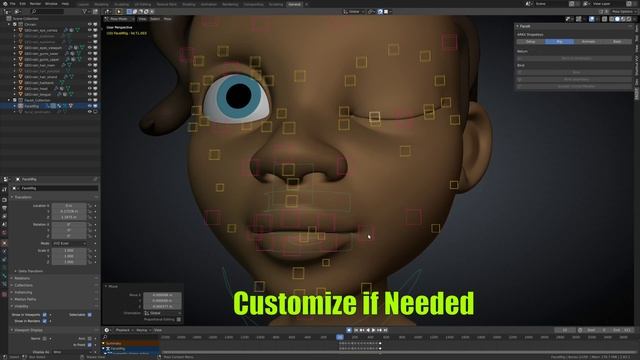
Task: Open rotation Mode XYZ Euler dropdown
Action: 69,243
